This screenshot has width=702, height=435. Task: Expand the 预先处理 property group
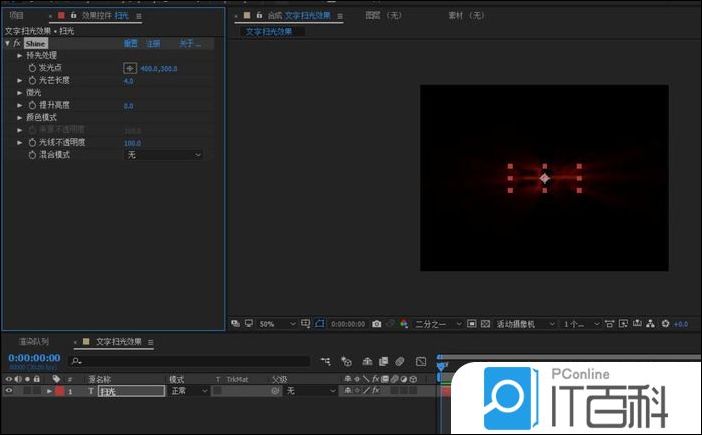click(x=19, y=56)
